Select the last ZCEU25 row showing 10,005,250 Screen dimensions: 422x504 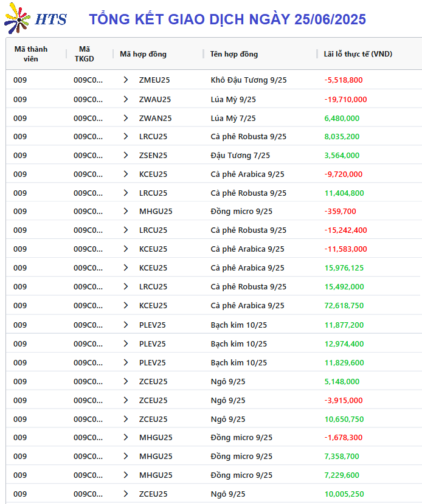[213, 494]
